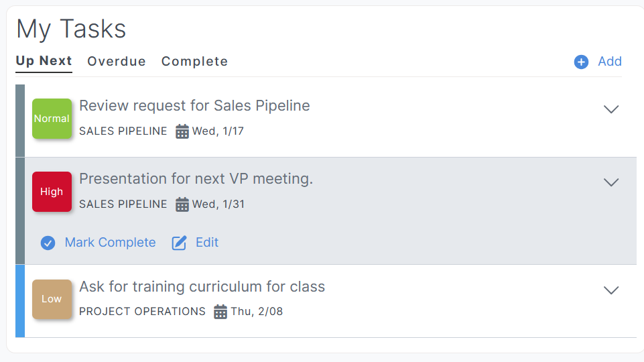The image size is (644, 362).
Task: Show the Complete tab
Action: point(194,62)
